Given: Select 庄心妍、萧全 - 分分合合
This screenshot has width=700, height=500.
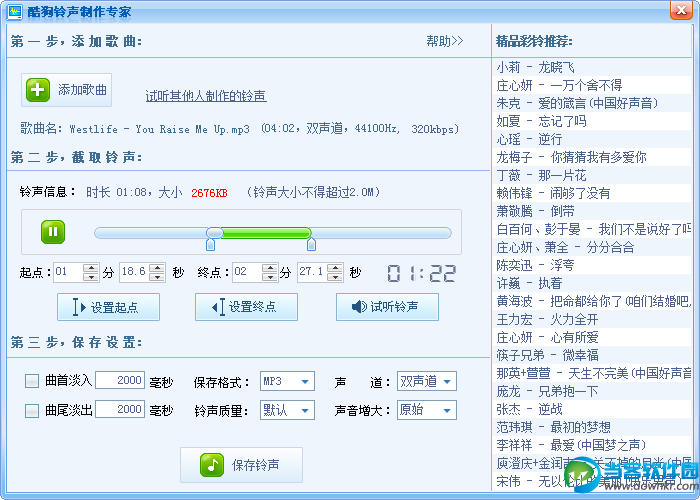Looking at the screenshot, I should 592,247.
